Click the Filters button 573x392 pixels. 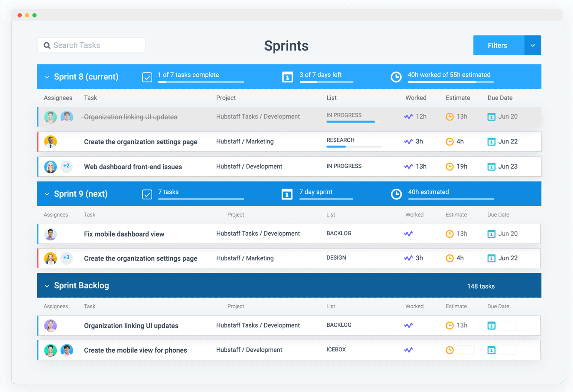tap(497, 45)
